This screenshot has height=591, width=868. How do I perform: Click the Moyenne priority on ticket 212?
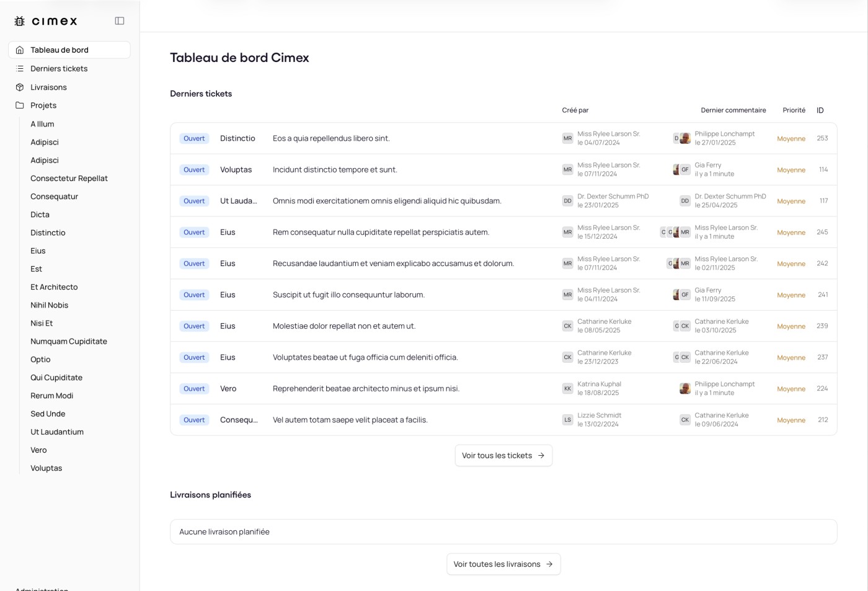pyautogui.click(x=791, y=420)
